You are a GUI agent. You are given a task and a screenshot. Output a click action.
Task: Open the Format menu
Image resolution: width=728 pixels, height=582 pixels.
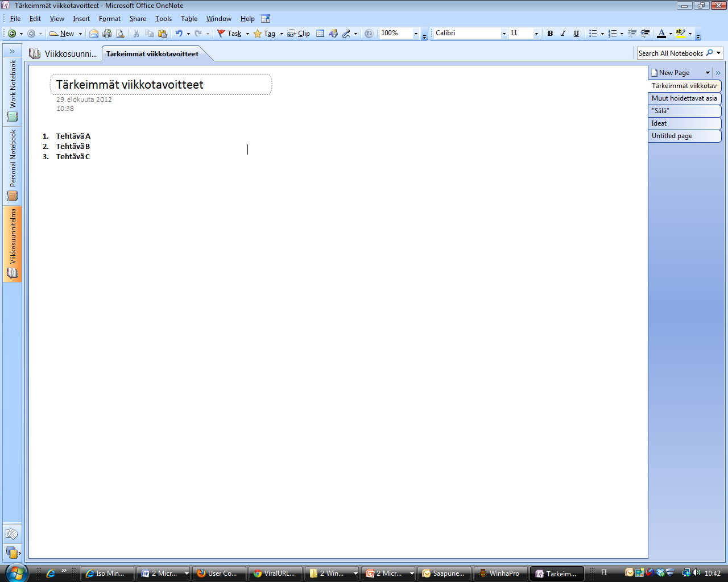[110, 19]
